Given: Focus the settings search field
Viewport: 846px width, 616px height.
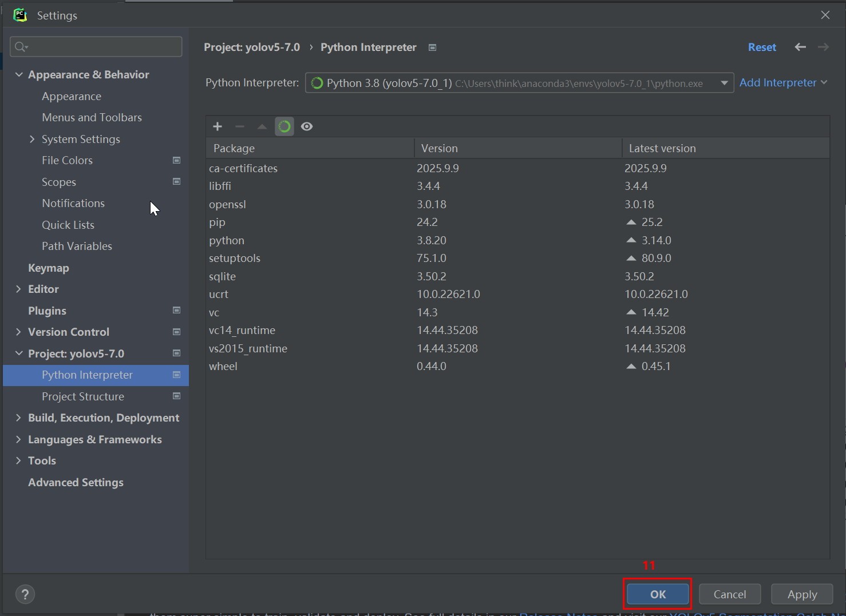Looking at the screenshot, I should [x=96, y=46].
